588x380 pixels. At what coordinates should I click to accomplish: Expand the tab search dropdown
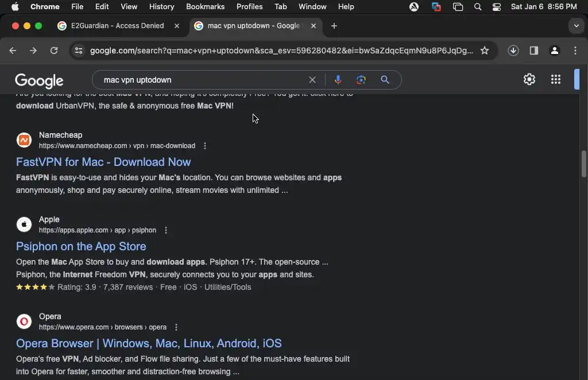(x=576, y=26)
